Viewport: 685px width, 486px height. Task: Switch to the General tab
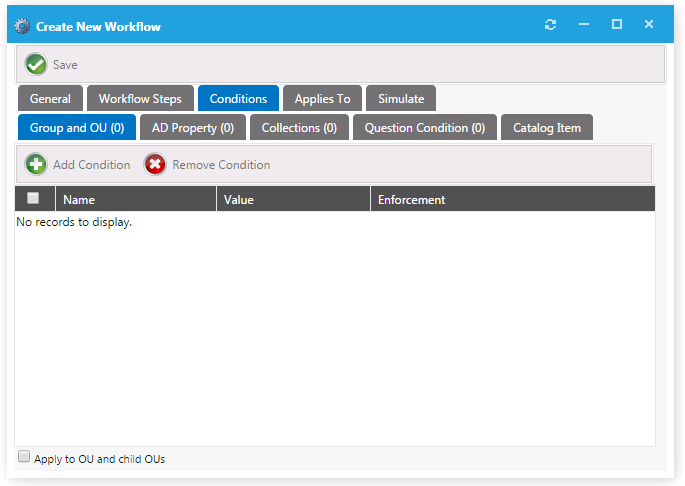coord(50,99)
